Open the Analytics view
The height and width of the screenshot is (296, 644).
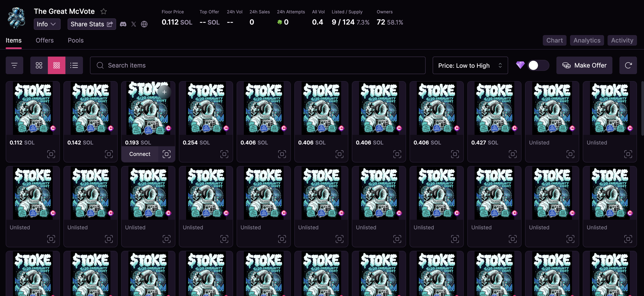tap(586, 40)
